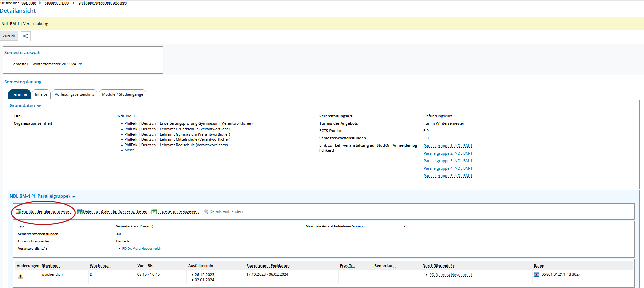644x288 pixels.
Task: Open Durchführende PD Dr. Aura Heydenreich link
Action: (x=451, y=275)
